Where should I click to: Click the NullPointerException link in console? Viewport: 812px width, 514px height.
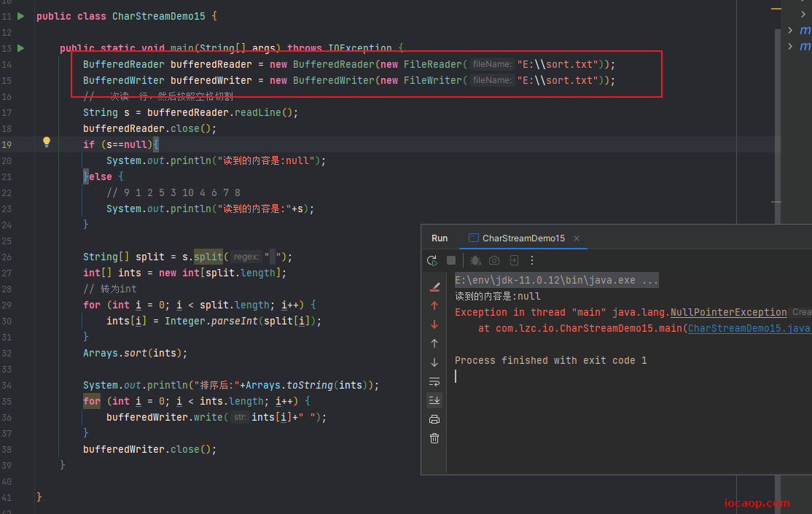click(729, 313)
